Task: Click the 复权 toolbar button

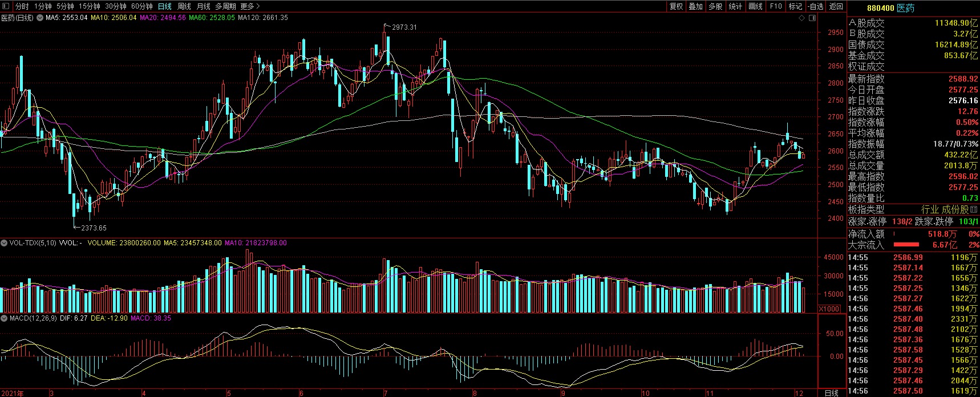Action: coord(676,6)
